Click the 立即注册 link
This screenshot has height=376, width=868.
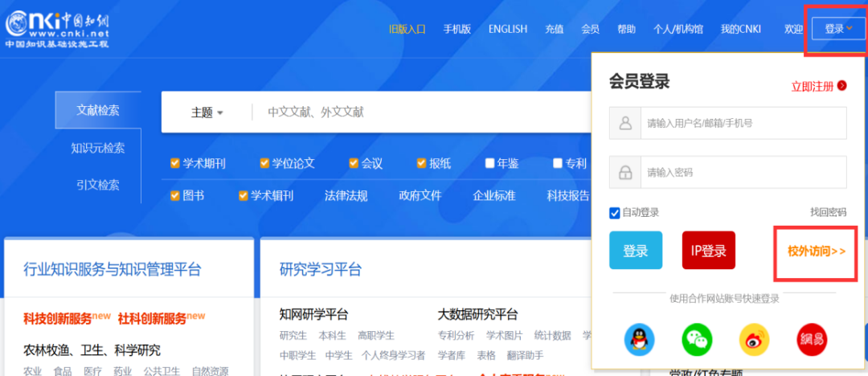(812, 87)
